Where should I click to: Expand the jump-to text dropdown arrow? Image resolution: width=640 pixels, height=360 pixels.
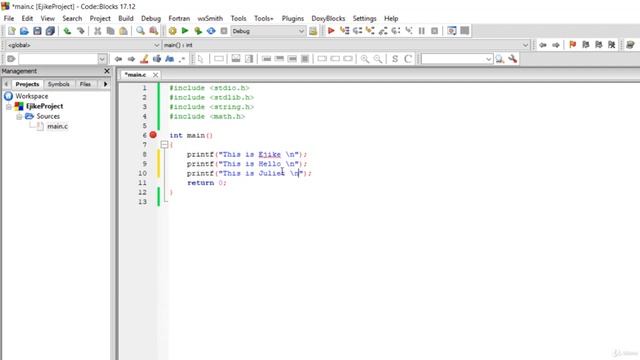(x=102, y=59)
